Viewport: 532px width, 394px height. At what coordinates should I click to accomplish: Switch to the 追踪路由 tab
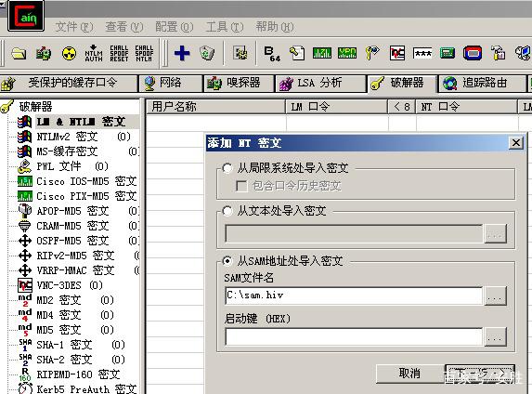(x=483, y=84)
